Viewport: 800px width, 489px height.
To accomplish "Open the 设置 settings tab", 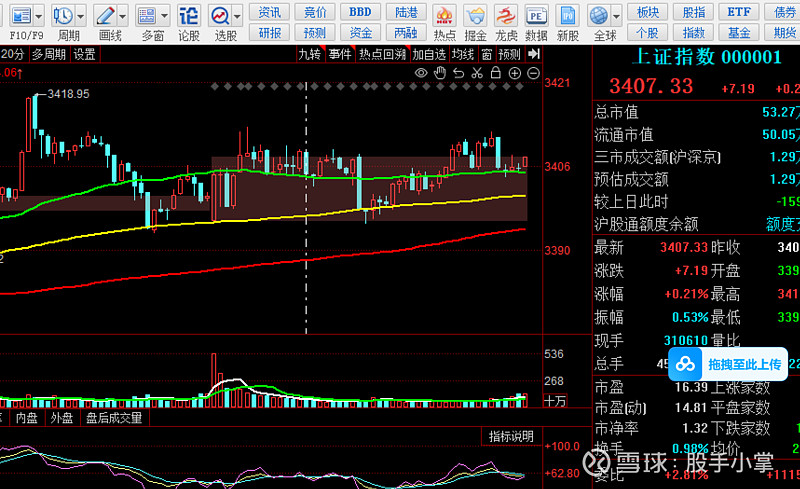I will [84, 54].
